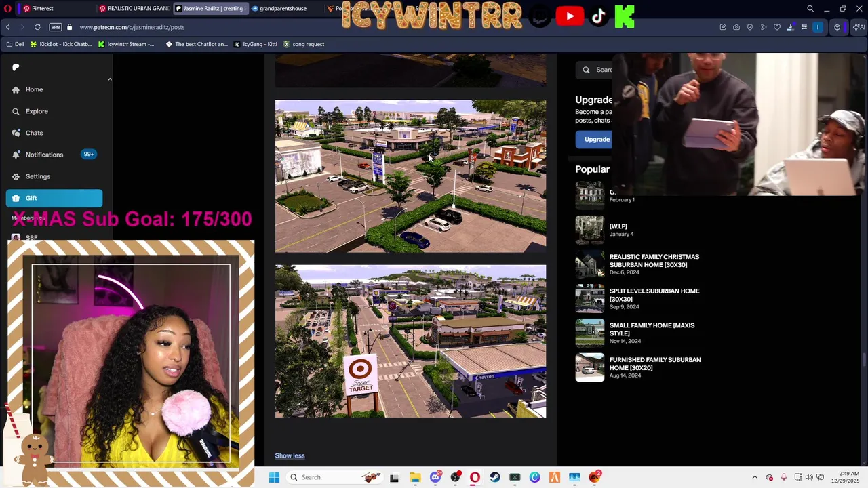Open volume control in system tray
The image size is (868, 488).
809,477
